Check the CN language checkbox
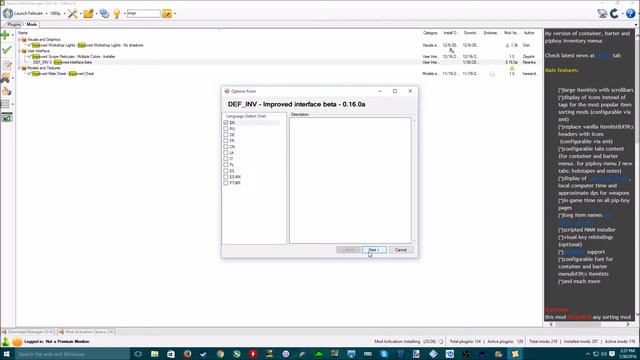640x360 pixels. click(226, 147)
